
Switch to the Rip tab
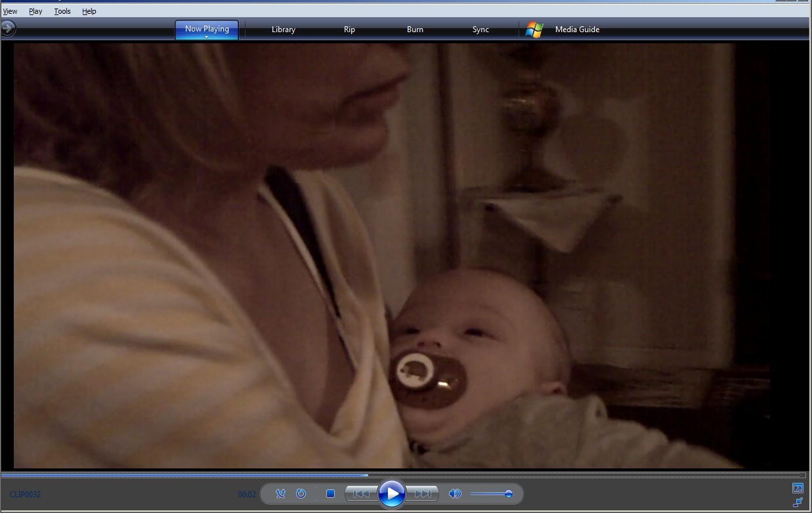tap(349, 30)
